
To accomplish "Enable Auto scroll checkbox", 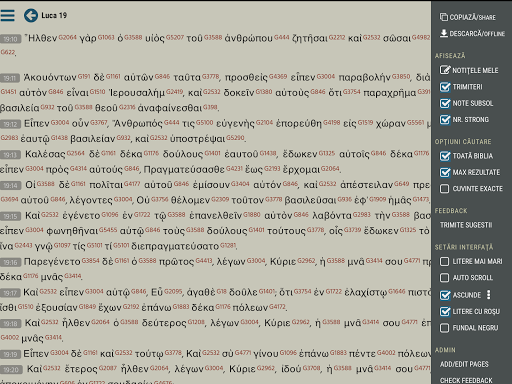I will coord(444,278).
